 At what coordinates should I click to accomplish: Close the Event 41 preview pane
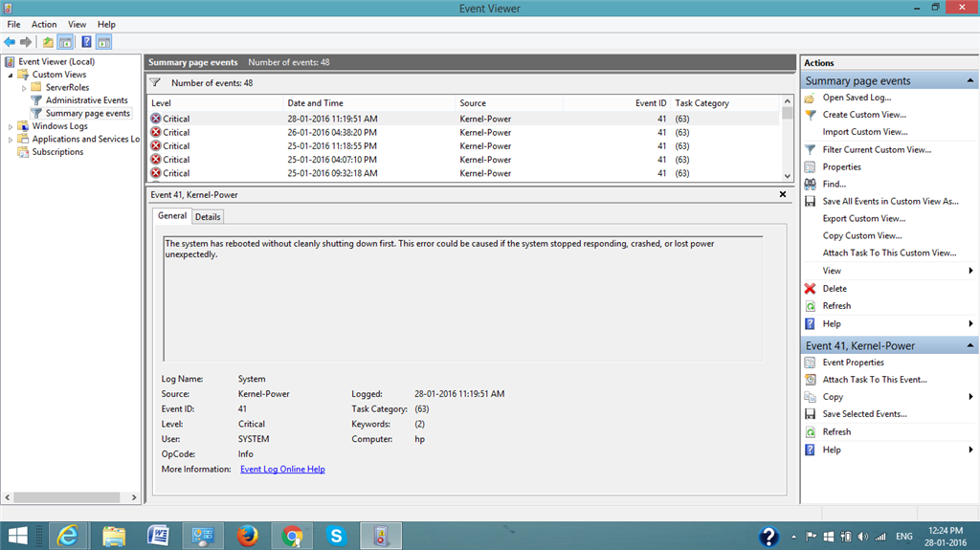pos(783,194)
